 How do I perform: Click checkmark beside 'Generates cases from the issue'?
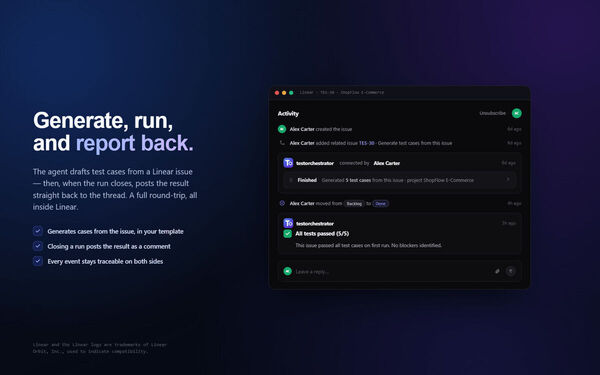point(38,231)
